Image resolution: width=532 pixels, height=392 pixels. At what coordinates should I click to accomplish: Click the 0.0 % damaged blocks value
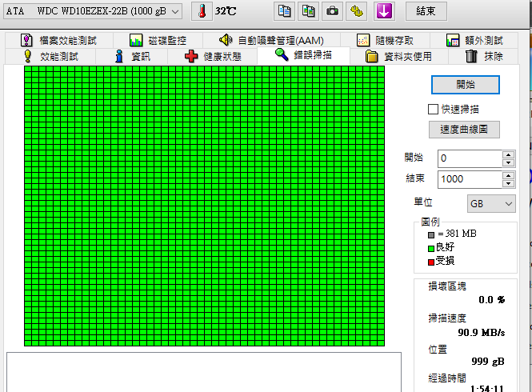[492, 300]
